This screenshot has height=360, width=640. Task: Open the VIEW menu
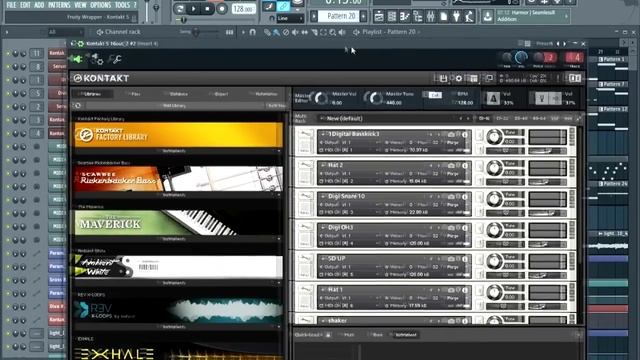point(80,5)
